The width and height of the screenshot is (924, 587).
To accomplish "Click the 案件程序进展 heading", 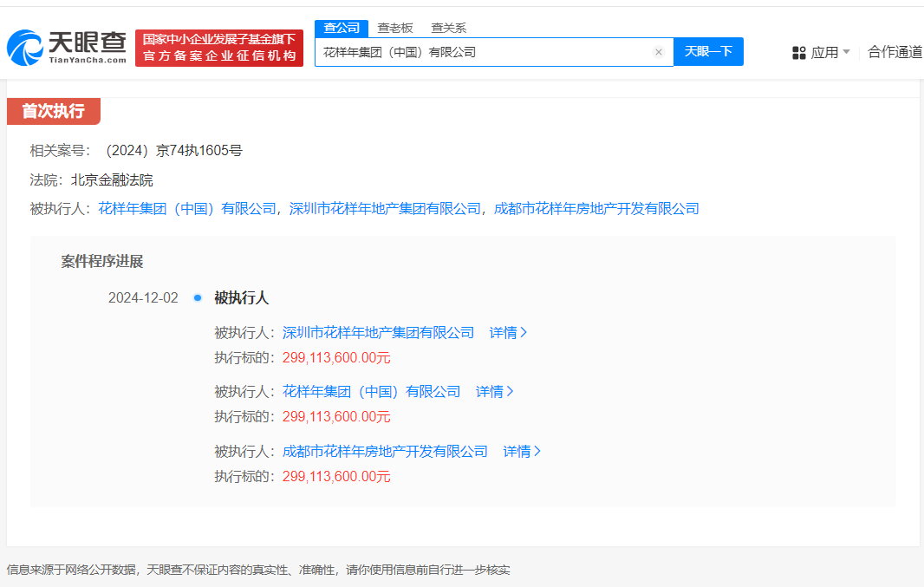I will [x=102, y=261].
